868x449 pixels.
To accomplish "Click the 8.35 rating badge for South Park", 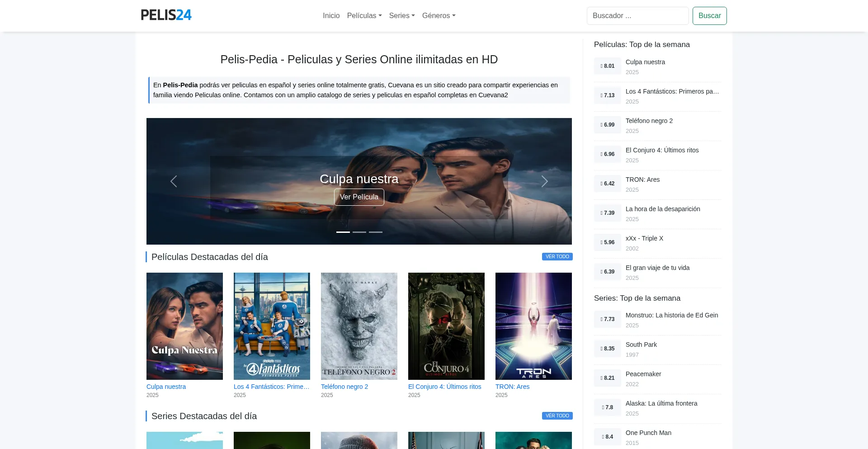I will [x=607, y=349].
